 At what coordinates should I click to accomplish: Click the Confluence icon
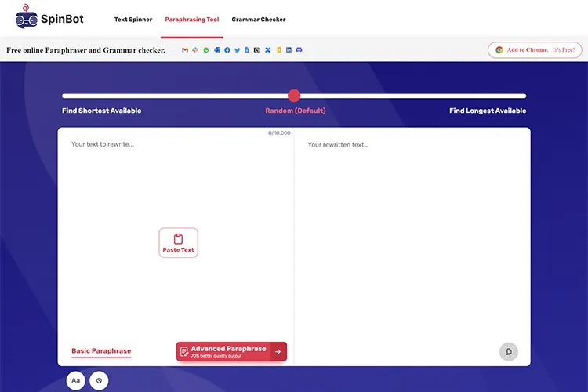pyautogui.click(x=268, y=50)
